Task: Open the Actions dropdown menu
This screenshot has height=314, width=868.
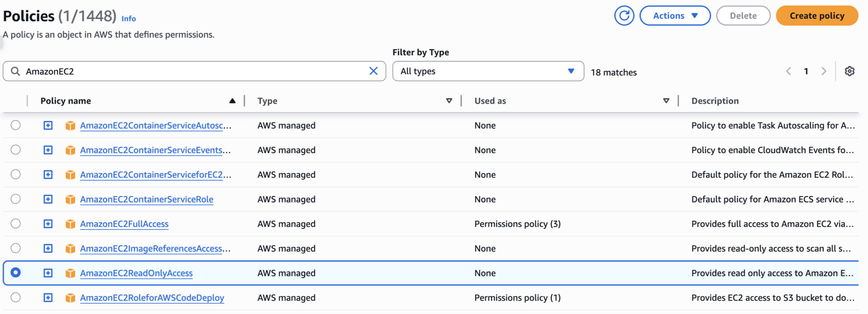Action: [x=674, y=15]
